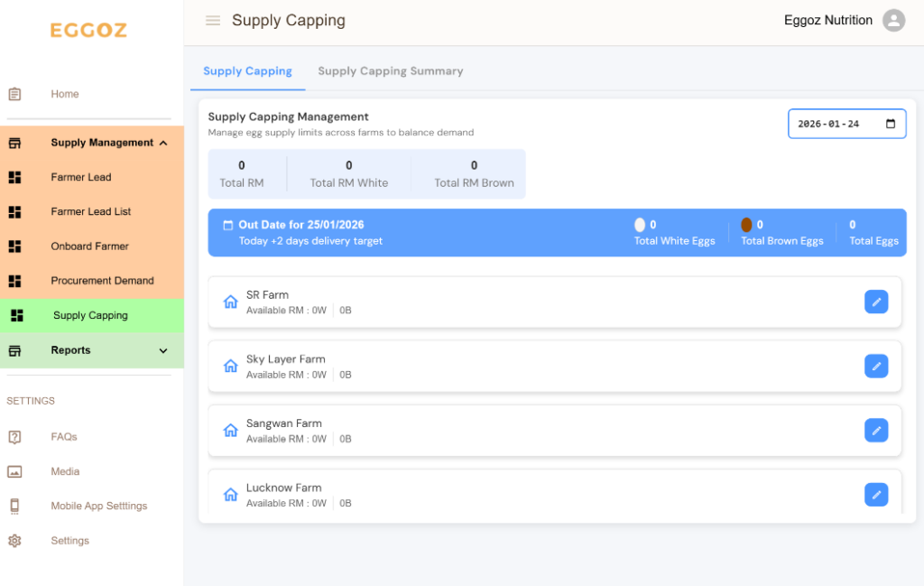The height and width of the screenshot is (586, 924).
Task: Click the FAQs question mark icon
Action: pyautogui.click(x=14, y=437)
